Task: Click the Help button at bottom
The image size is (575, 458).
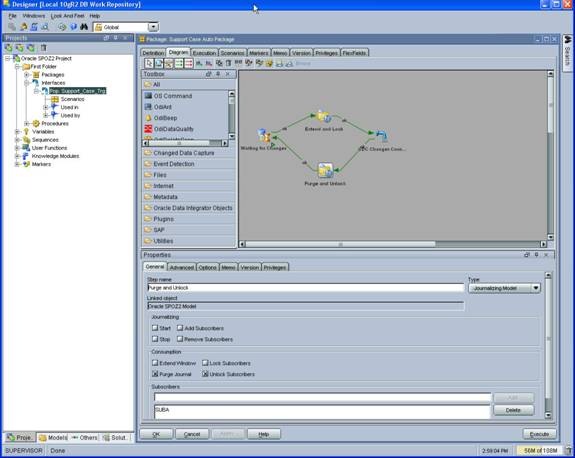Action: point(264,434)
